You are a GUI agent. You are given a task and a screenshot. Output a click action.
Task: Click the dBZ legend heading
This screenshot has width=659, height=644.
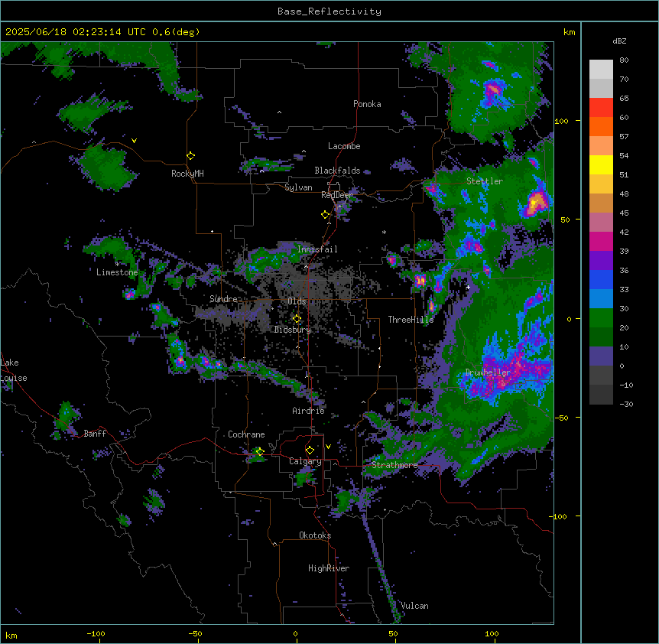click(x=619, y=41)
